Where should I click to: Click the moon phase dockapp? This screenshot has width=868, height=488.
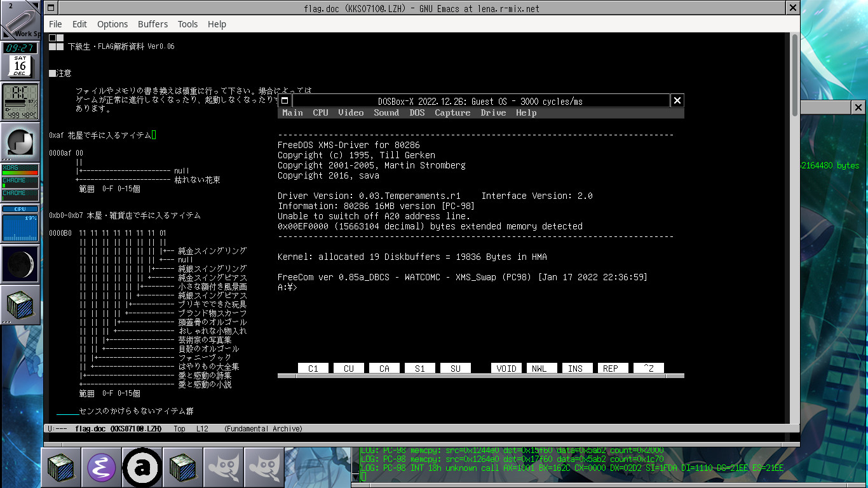point(20,264)
